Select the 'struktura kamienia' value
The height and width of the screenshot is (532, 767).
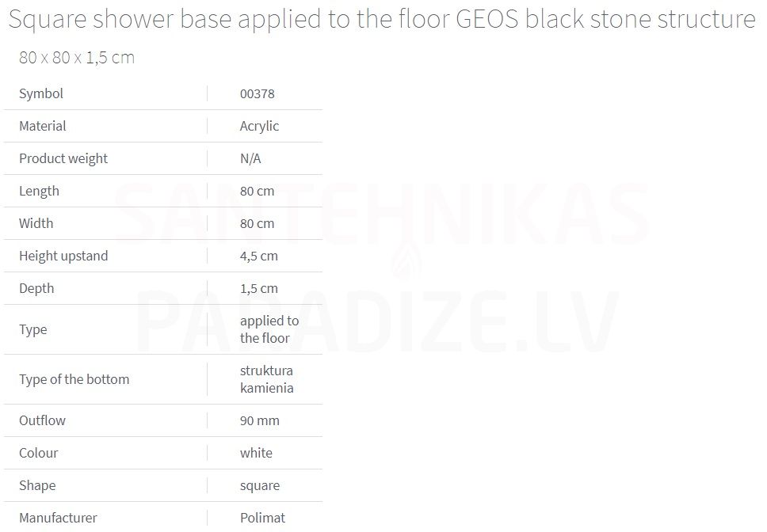(x=266, y=379)
